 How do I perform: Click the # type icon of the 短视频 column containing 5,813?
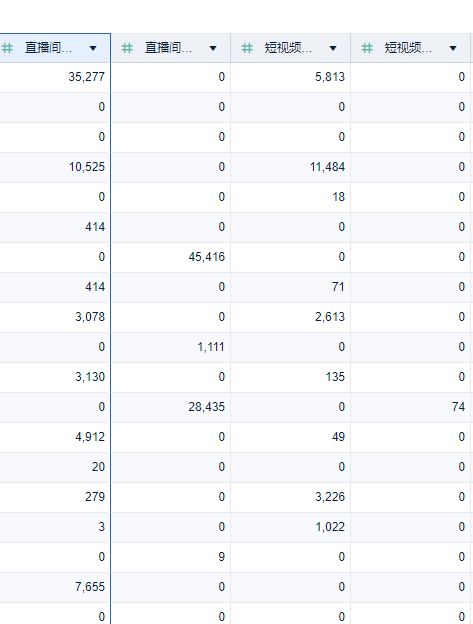point(247,48)
